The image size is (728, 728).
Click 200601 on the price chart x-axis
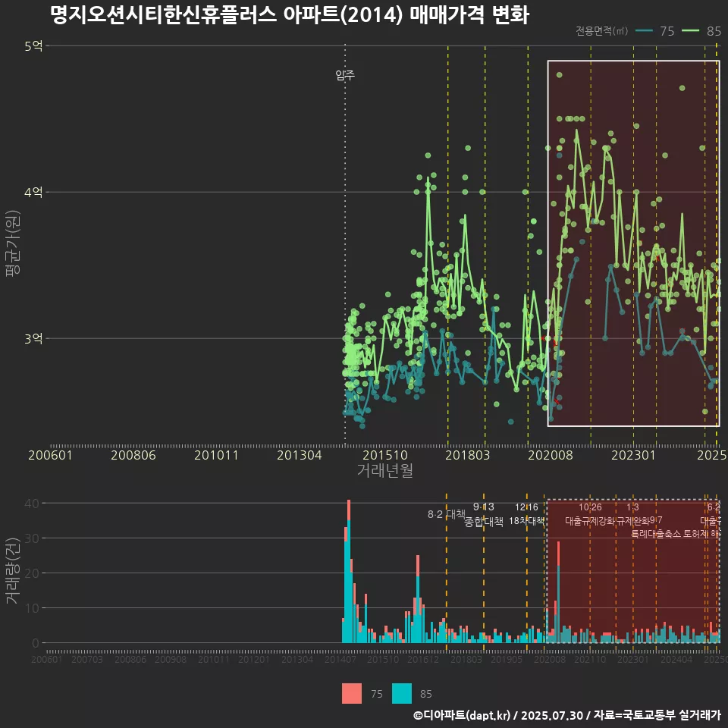click(50, 455)
